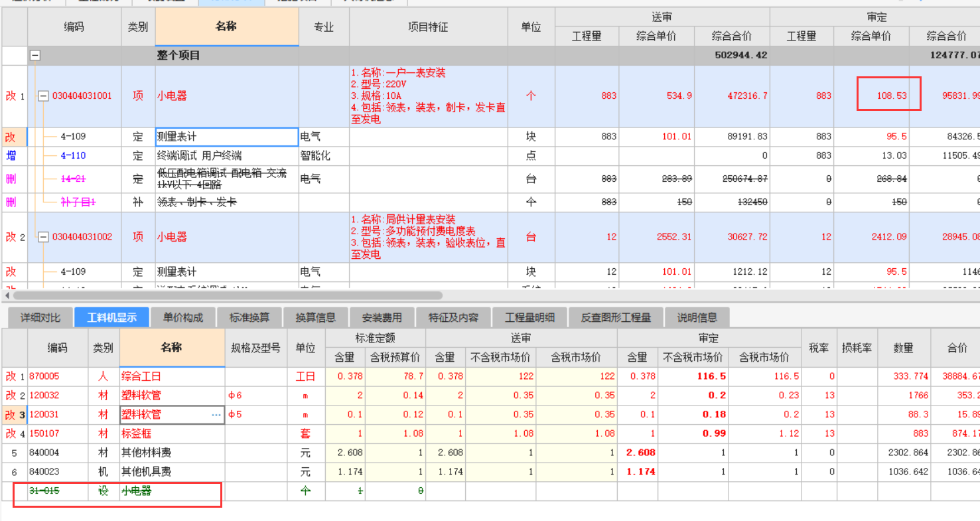Collapse the 整个项目 root row
Viewport: 980px width, 521px height.
pyautogui.click(x=35, y=56)
